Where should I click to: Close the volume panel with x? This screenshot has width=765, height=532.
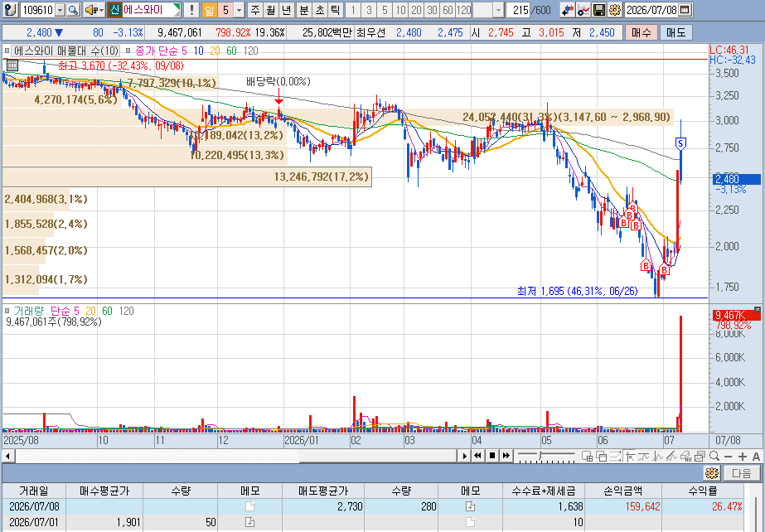click(x=757, y=309)
